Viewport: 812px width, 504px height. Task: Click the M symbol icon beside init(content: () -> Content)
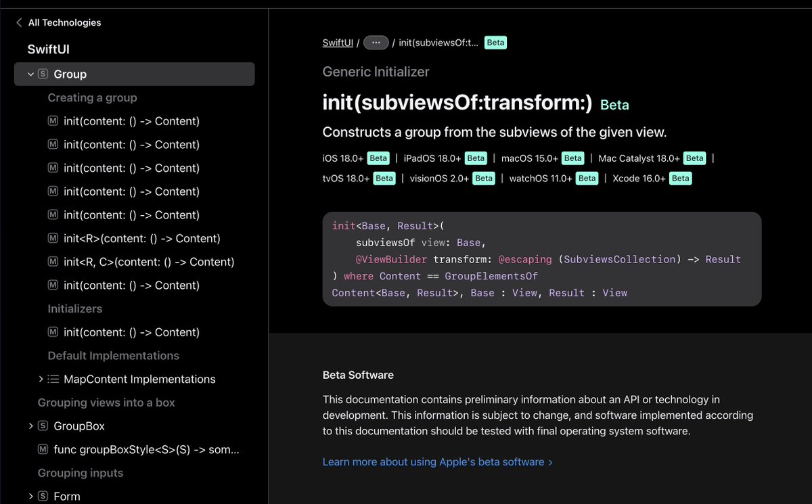pos(53,121)
